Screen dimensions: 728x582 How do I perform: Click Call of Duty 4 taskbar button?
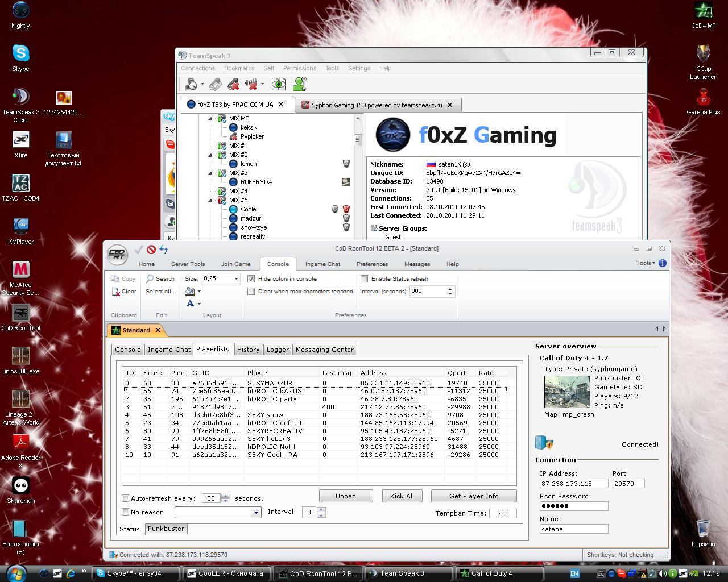click(499, 573)
